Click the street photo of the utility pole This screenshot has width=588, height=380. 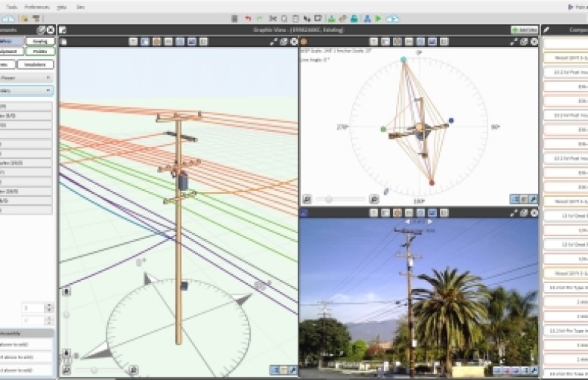tap(417, 298)
